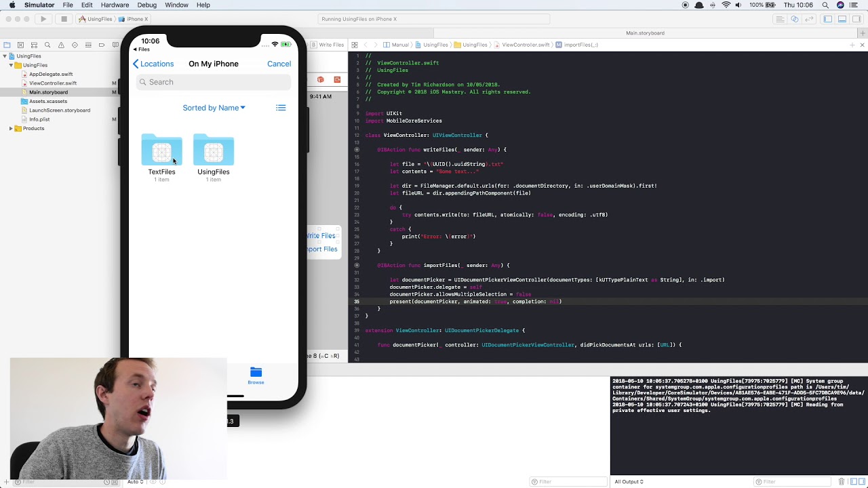Open the Source Control navigator
Image resolution: width=868 pixels, height=488 pixels.
[x=20, y=45]
